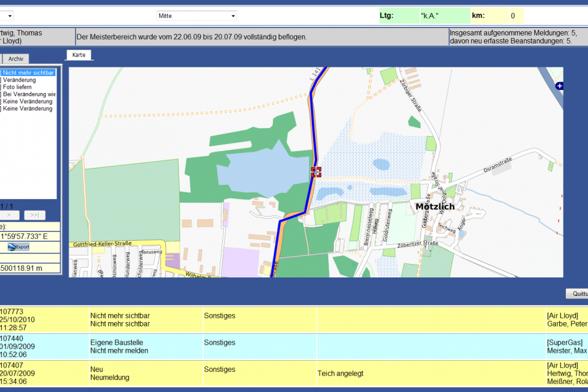Tick the 'Nicht mehr sichtbar' checkbox
The image size is (588, 392).
1,73
